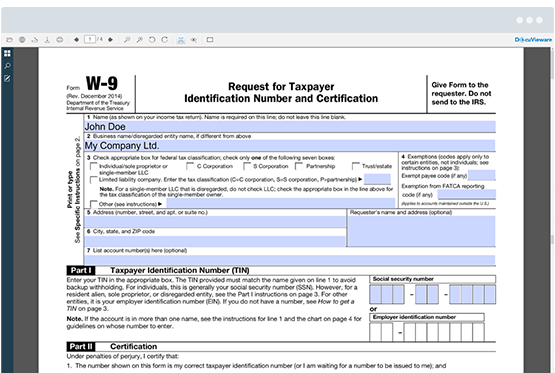555x373 pixels.
Task: Open the annotations pencil panel in sidebar
Action: coord(7,78)
